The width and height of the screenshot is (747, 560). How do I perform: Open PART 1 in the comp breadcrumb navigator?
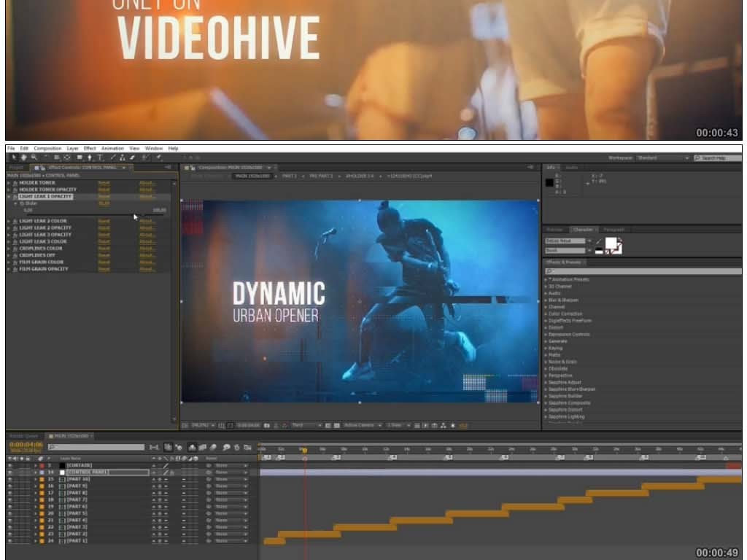(x=289, y=176)
